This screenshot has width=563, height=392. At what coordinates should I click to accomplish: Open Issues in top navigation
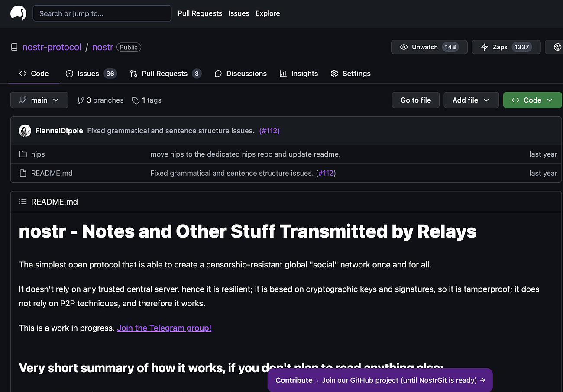(239, 13)
